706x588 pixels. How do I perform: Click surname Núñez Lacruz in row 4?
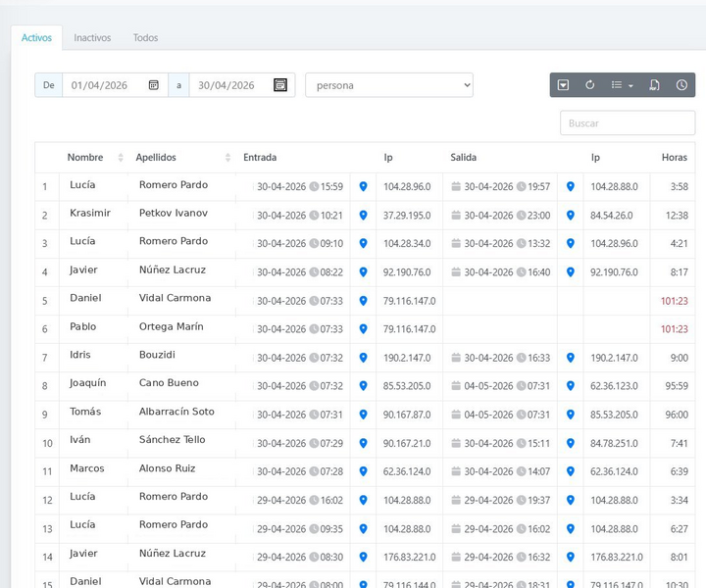173,269
